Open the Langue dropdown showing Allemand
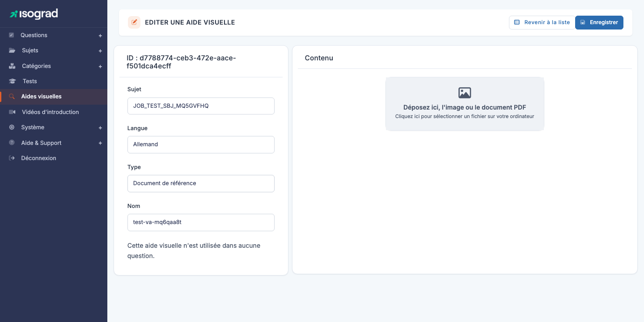 tap(201, 144)
